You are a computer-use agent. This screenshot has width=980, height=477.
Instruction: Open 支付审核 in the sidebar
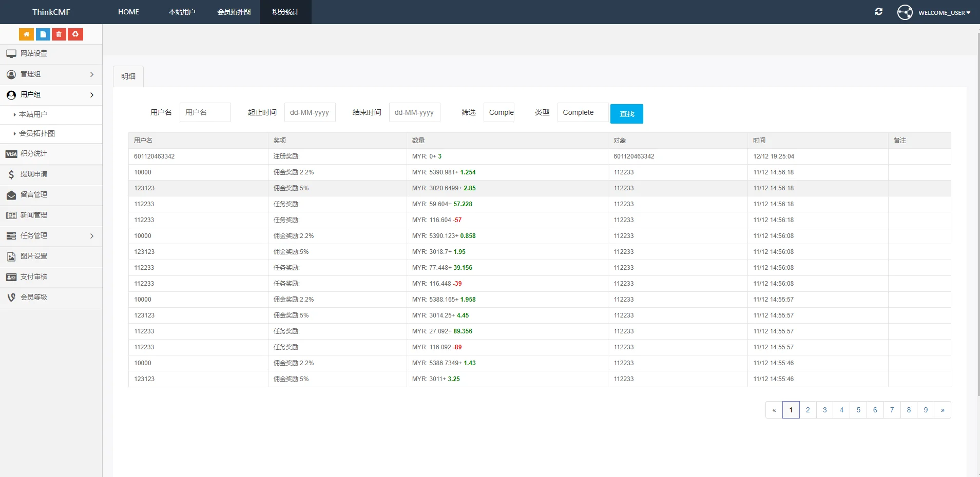click(x=34, y=277)
